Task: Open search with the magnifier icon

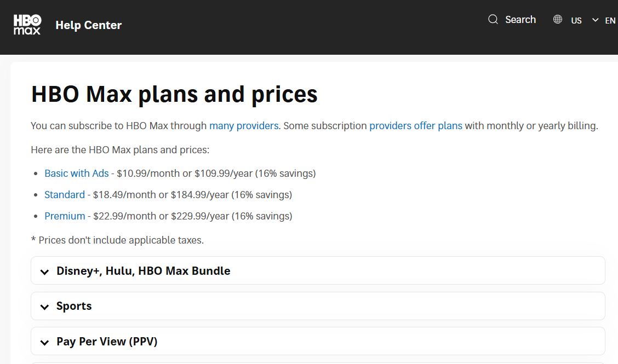Action: pyautogui.click(x=493, y=19)
